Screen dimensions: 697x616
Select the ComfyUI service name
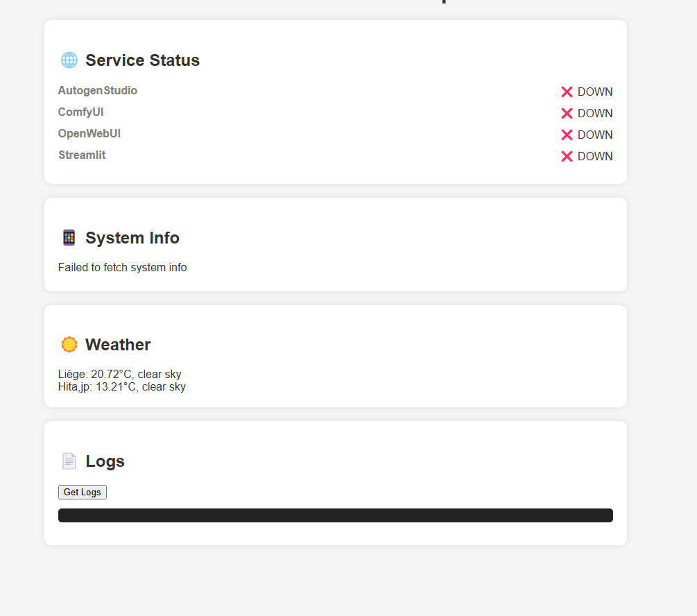pyautogui.click(x=81, y=112)
